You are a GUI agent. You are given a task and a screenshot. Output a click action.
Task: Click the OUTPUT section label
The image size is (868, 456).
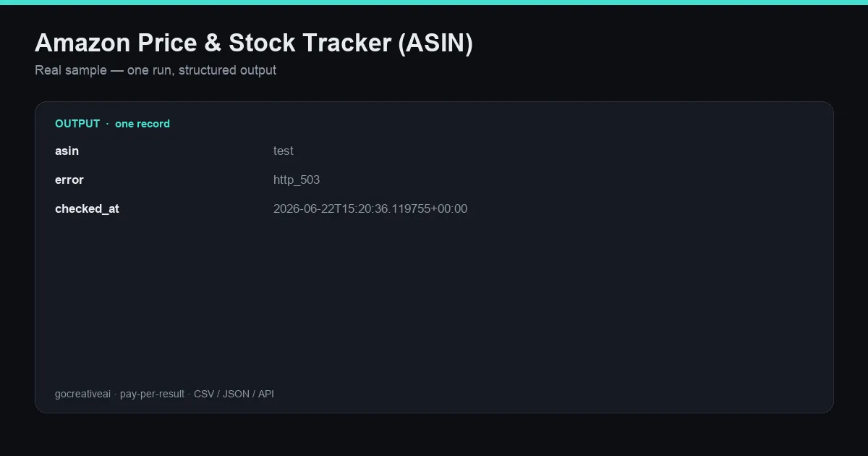coord(77,124)
